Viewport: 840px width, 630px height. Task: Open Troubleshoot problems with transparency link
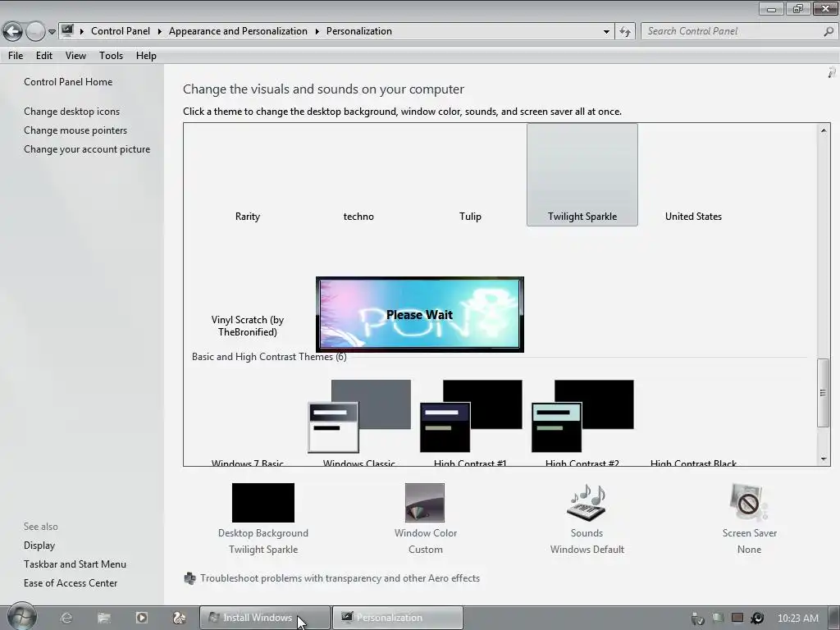(x=340, y=578)
